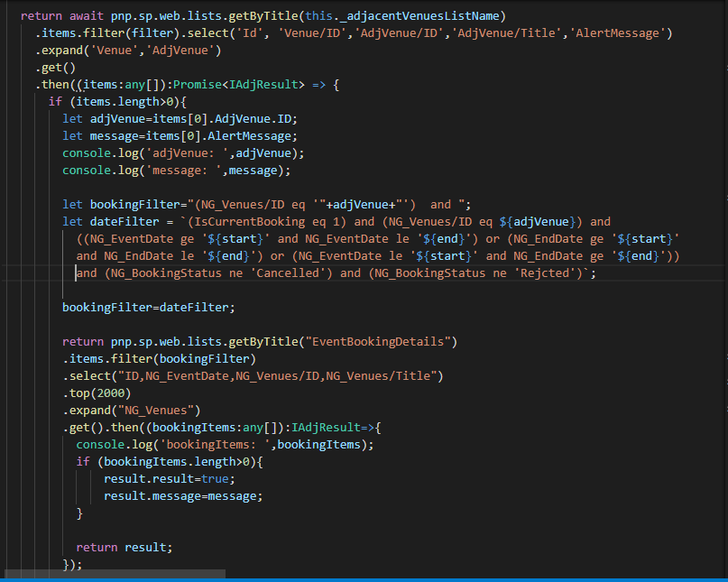Click '.items.filter(bookingFilter)' call line
728x582 pixels.
coord(160,359)
